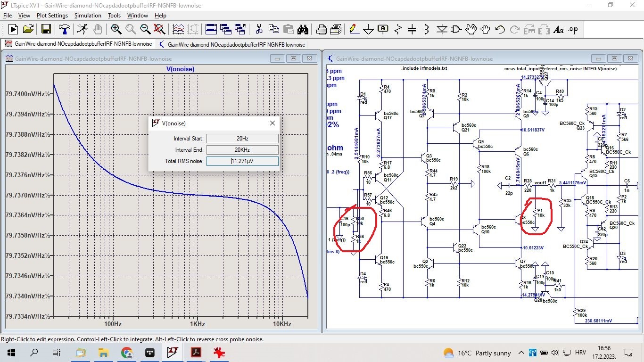The width and height of the screenshot is (644, 362).
Task: Maximize the plot child window
Action: tap(293, 58)
